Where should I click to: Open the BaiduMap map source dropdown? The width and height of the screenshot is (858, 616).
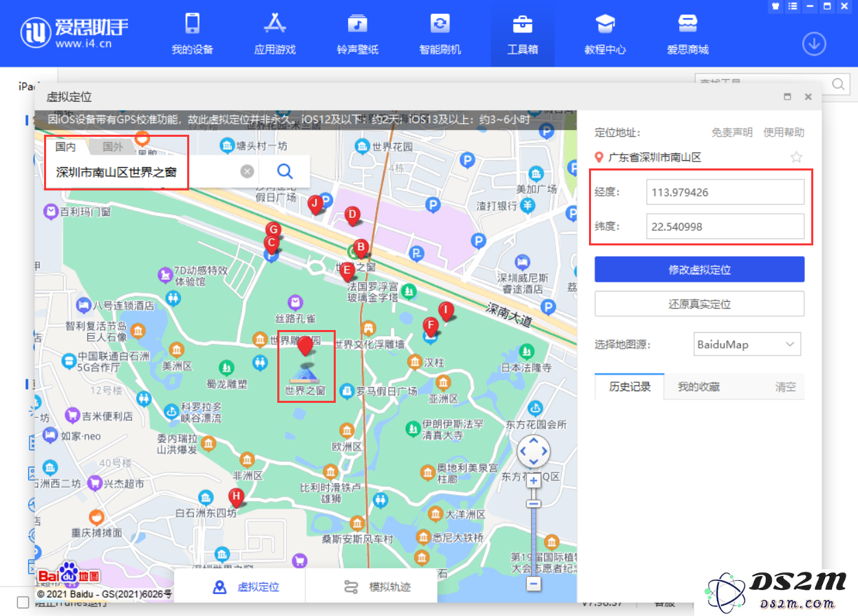(747, 344)
